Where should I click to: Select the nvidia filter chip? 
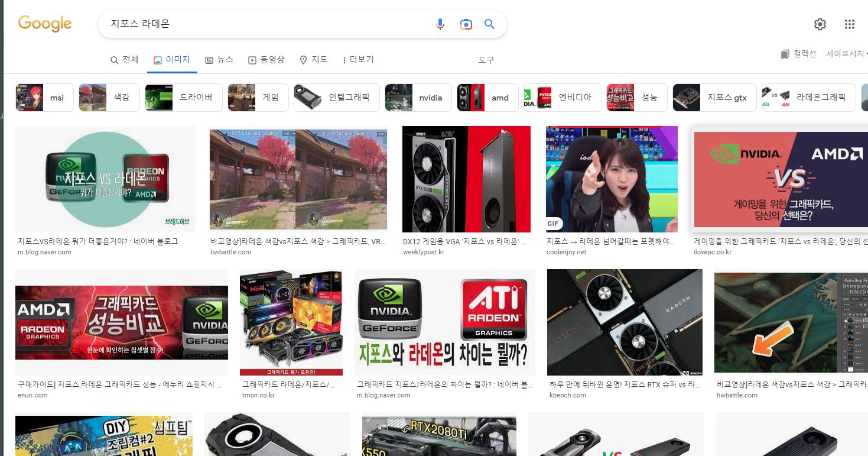click(418, 98)
